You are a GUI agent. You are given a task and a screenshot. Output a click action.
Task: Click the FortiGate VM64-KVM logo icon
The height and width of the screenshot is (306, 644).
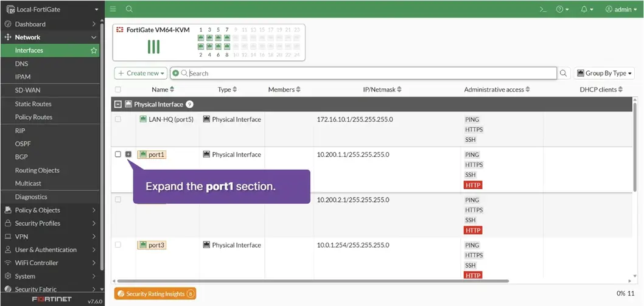click(120, 30)
